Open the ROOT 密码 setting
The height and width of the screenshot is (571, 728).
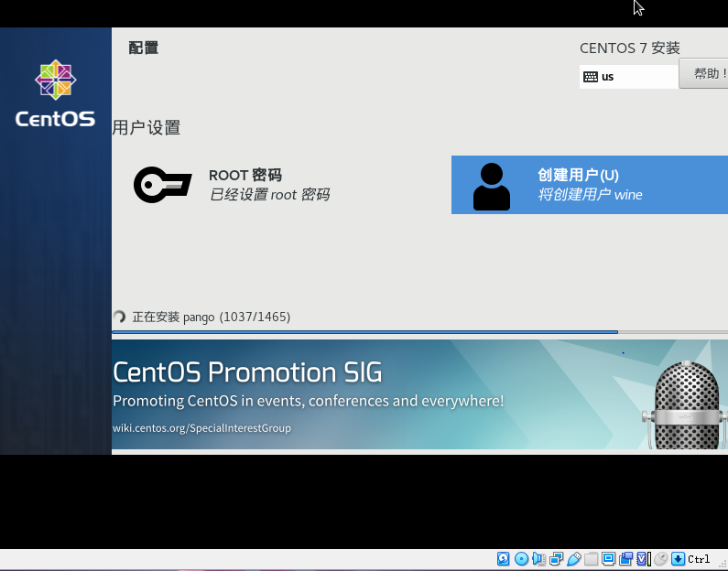click(233, 185)
